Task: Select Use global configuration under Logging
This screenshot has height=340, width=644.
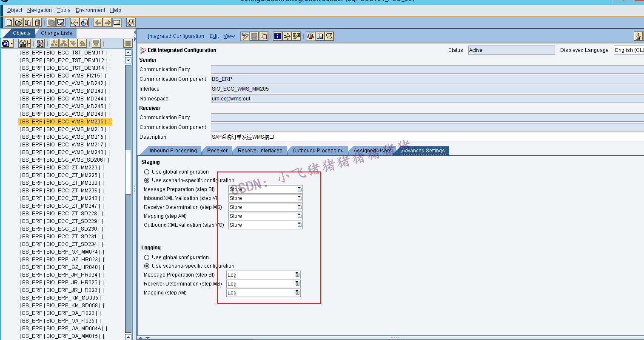Action: click(146, 257)
